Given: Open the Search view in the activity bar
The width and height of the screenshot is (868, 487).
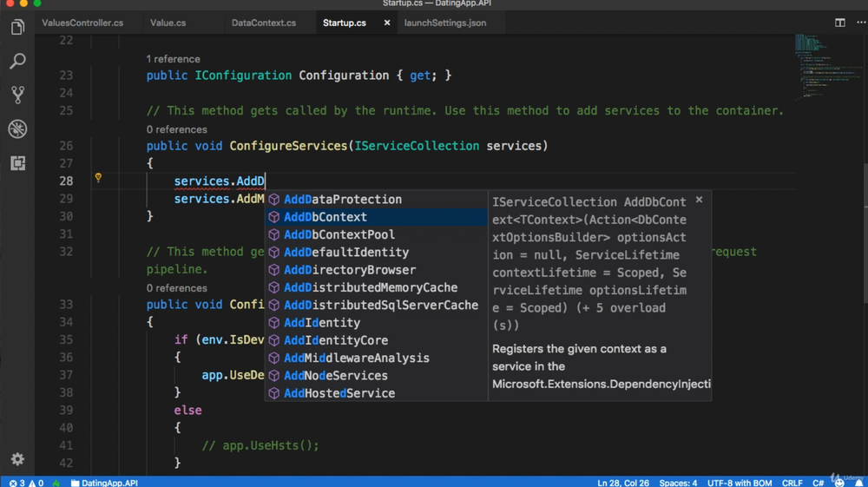Looking at the screenshot, I should 17,62.
